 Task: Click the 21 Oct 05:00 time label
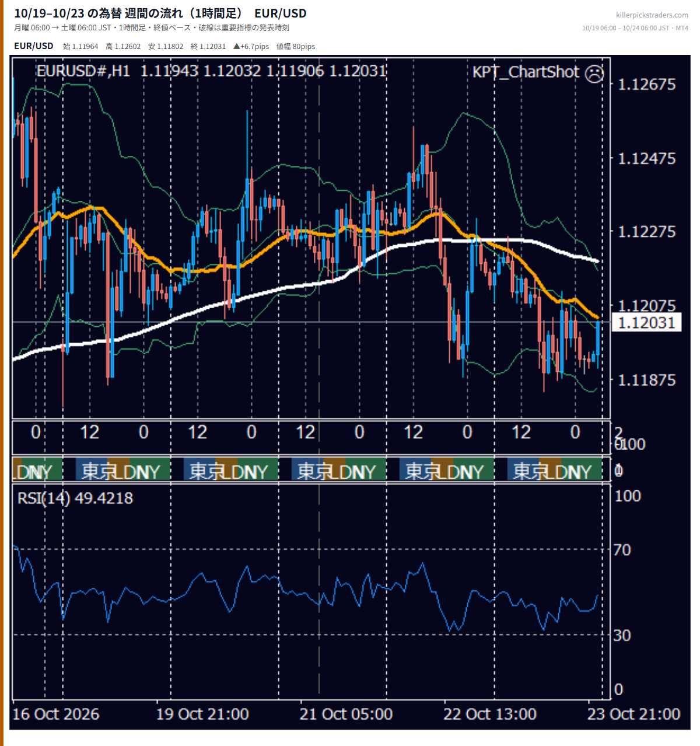[346, 714]
